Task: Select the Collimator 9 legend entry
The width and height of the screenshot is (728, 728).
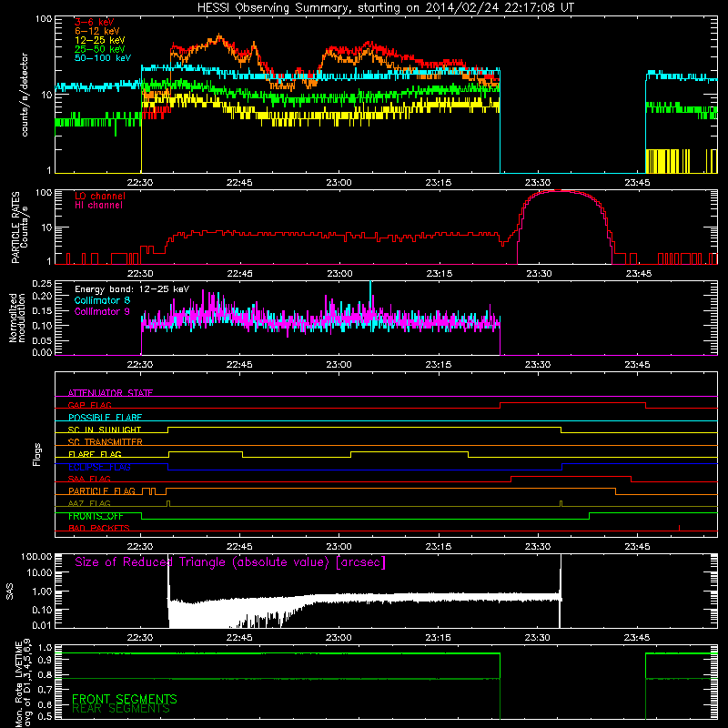Action: point(102,311)
